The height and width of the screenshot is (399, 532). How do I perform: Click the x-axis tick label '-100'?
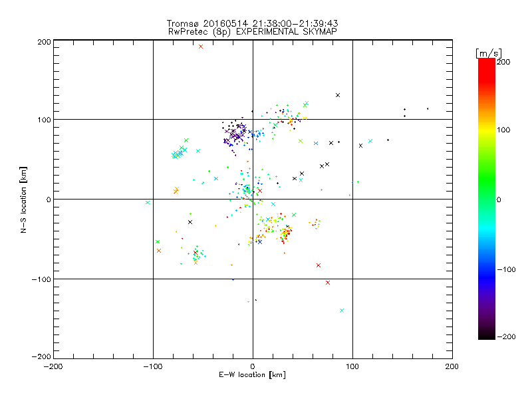pyautogui.click(x=153, y=367)
